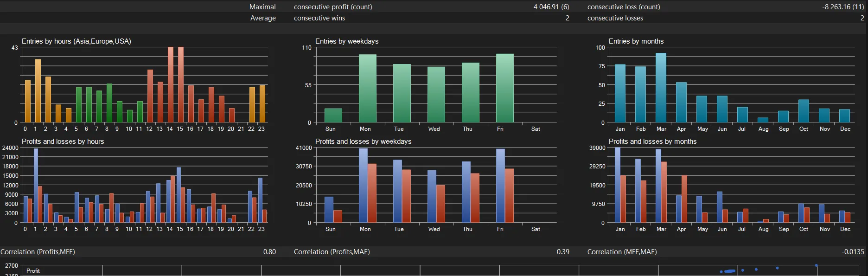Click the hour 1 bar in Entries by hours
This screenshot has width=868, height=276.
pos(38,91)
